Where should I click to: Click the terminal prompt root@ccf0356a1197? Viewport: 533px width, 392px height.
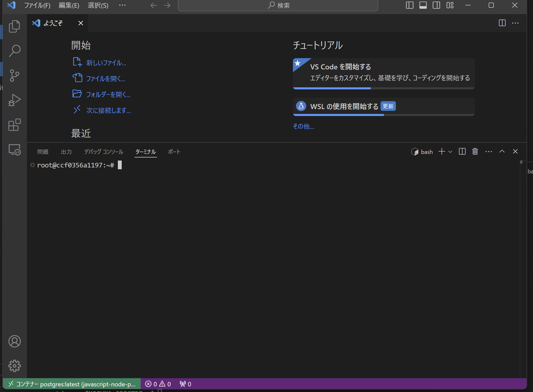(76, 165)
